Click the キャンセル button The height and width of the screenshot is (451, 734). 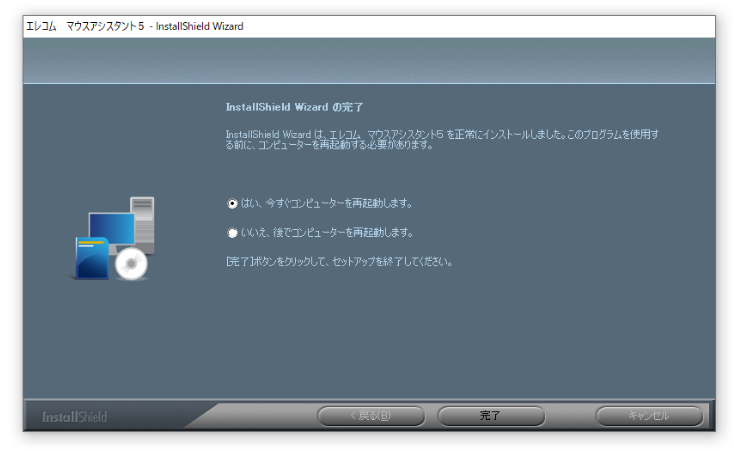click(x=649, y=415)
